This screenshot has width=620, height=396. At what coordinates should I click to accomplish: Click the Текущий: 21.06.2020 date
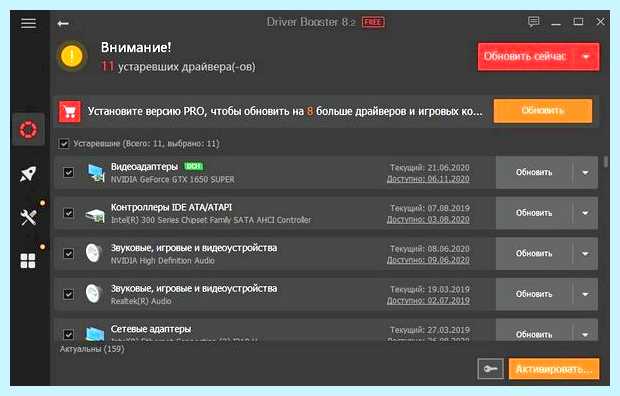(430, 168)
